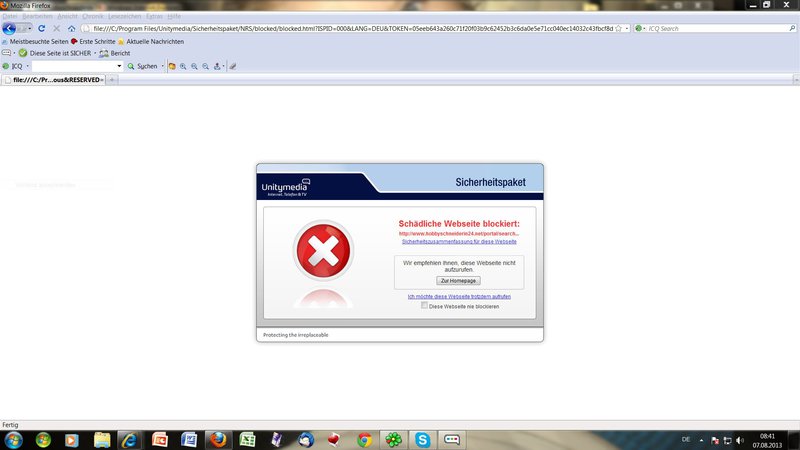Open the Extras menu
This screenshot has width=800, height=450.
[x=154, y=16]
